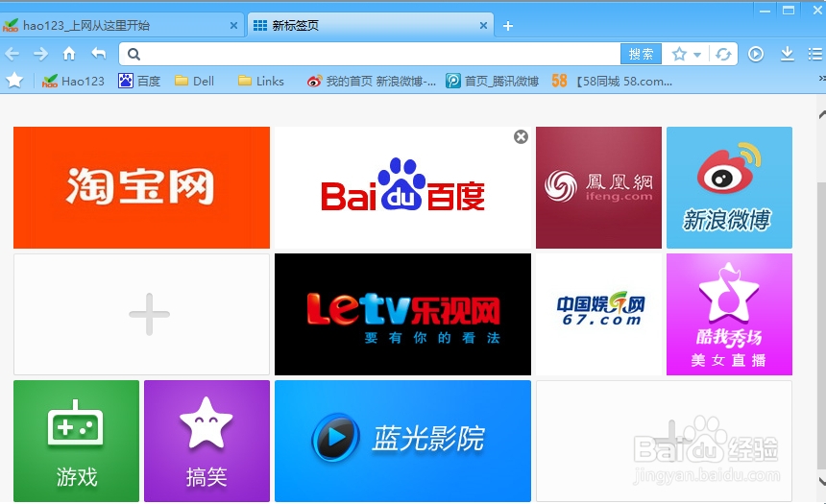Open the Baidu 百度 tile

coord(403,187)
